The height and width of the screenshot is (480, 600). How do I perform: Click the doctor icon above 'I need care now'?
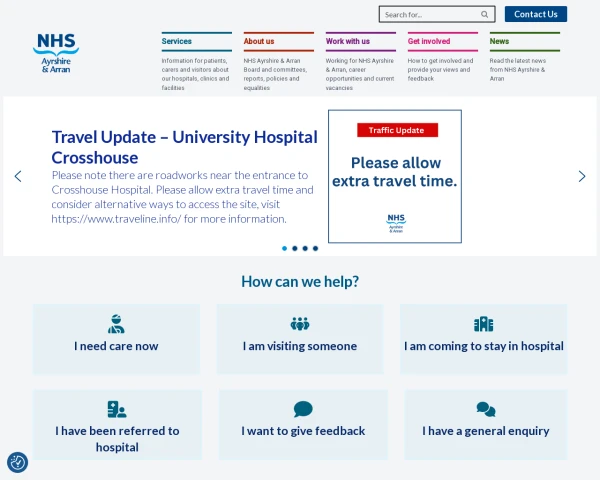[x=116, y=324]
